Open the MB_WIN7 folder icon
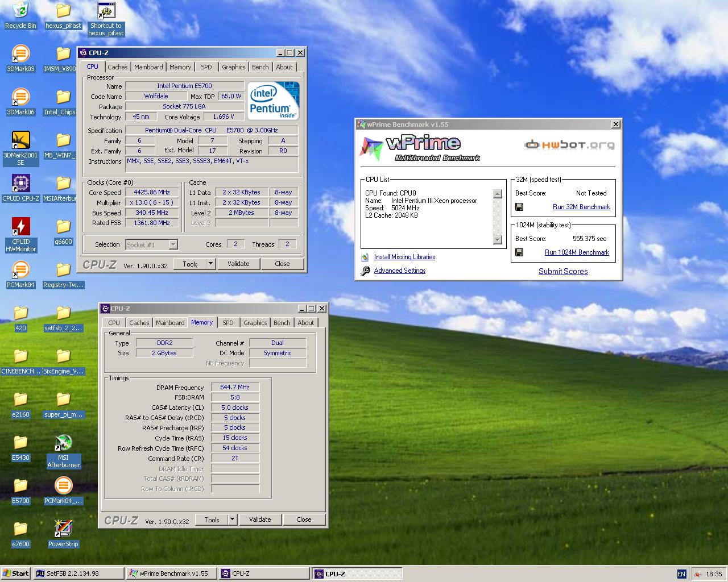This screenshot has height=582, width=728. coord(63,145)
